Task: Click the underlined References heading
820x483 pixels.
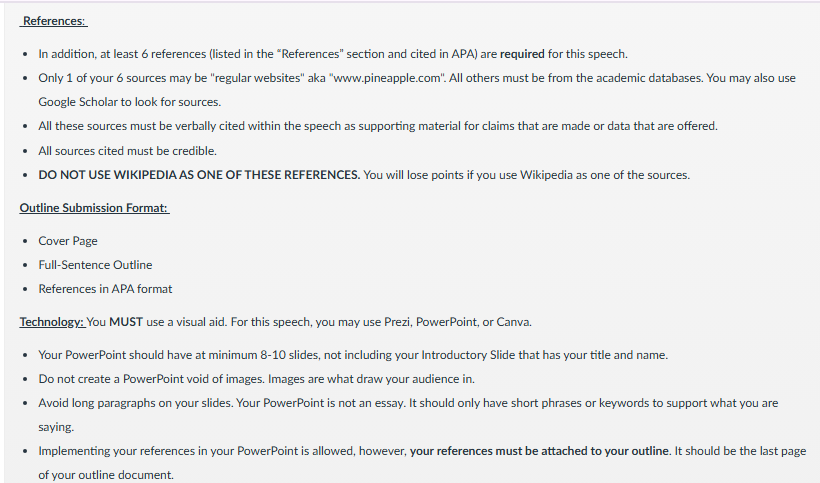Action: click(x=54, y=21)
